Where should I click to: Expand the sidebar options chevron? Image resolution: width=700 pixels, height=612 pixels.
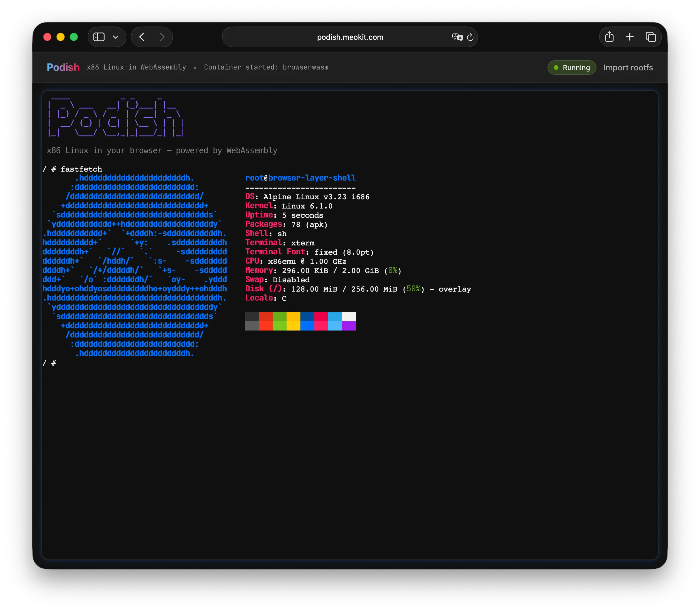(116, 37)
